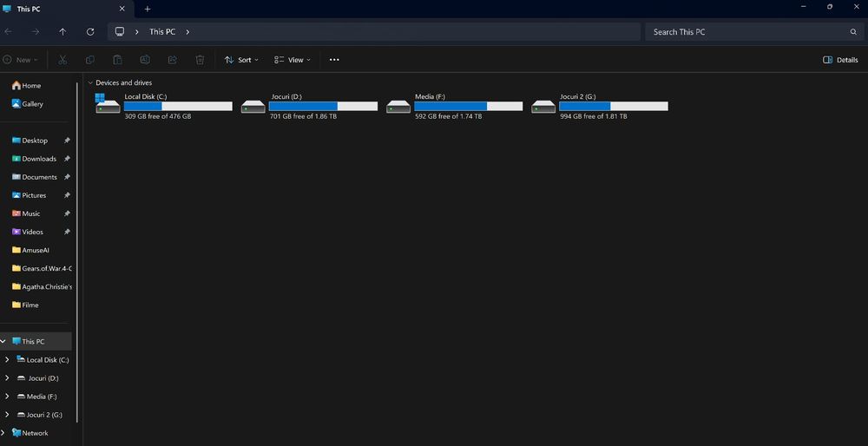Open the Gears.of.War.4 folder in sidebar
Viewport: 868px width, 446px height.
click(42, 268)
